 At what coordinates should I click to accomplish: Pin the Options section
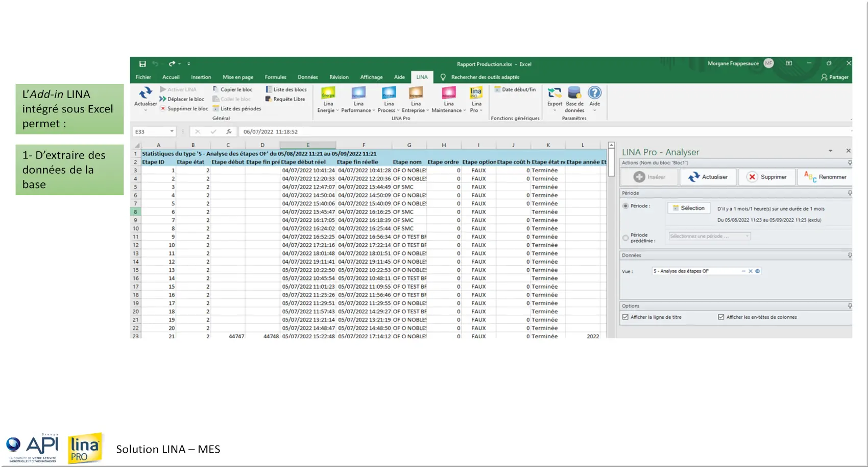click(x=850, y=306)
